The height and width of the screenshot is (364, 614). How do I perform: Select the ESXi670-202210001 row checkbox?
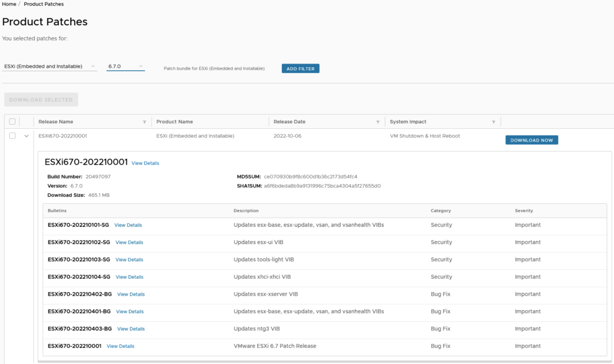12,136
